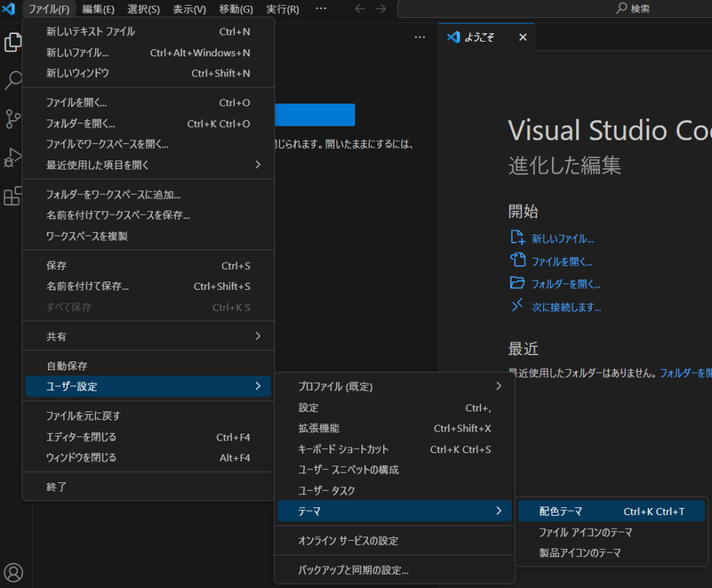Click the sidebar more actions ellipsis
The height and width of the screenshot is (588, 712).
tap(420, 38)
